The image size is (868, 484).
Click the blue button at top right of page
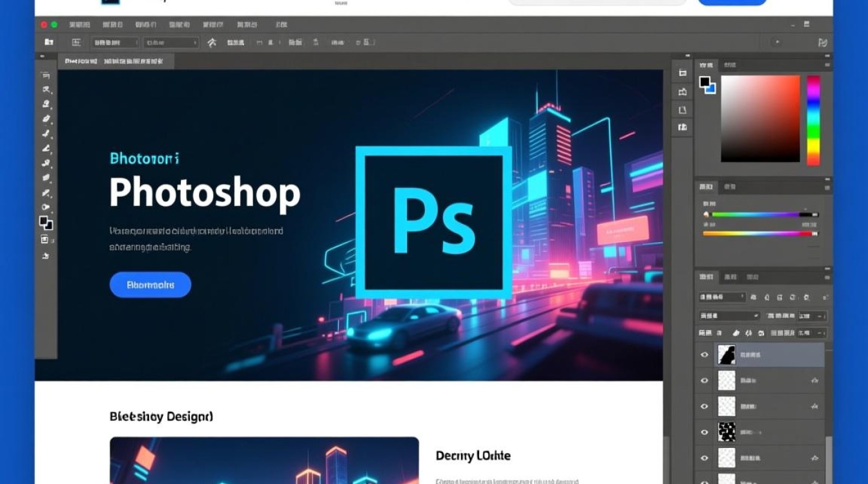click(x=732, y=2)
